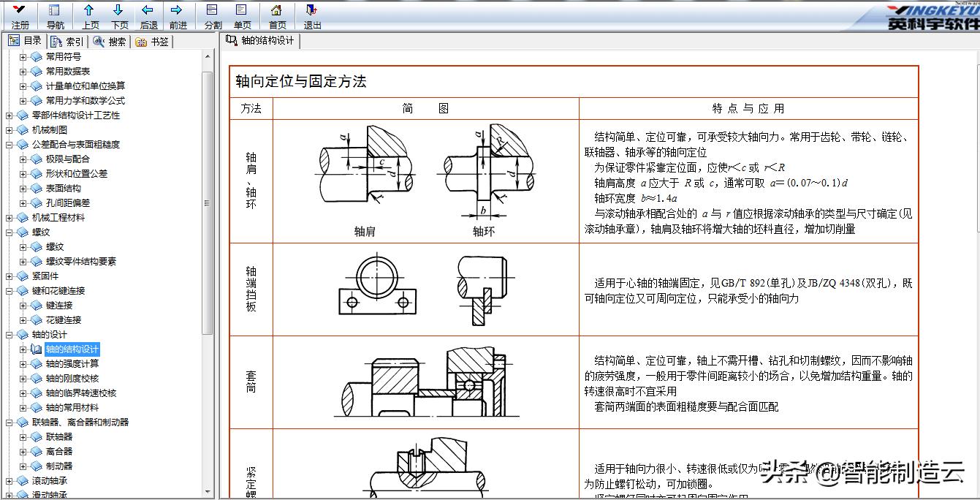Click the 套筒 method cell
The width and height of the screenshot is (980, 500).
(x=251, y=382)
